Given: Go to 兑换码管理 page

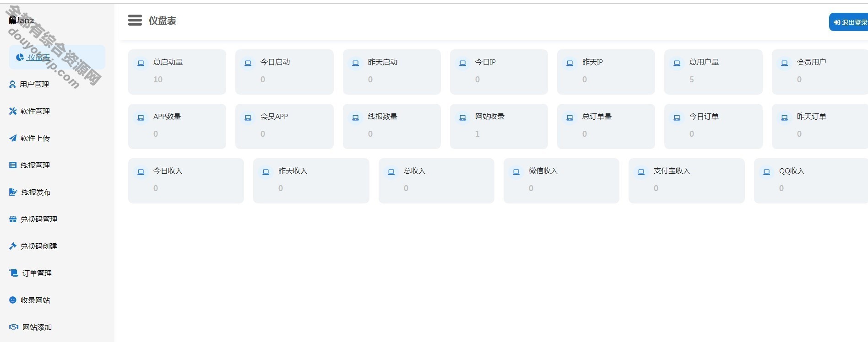Looking at the screenshot, I should 38,219.
